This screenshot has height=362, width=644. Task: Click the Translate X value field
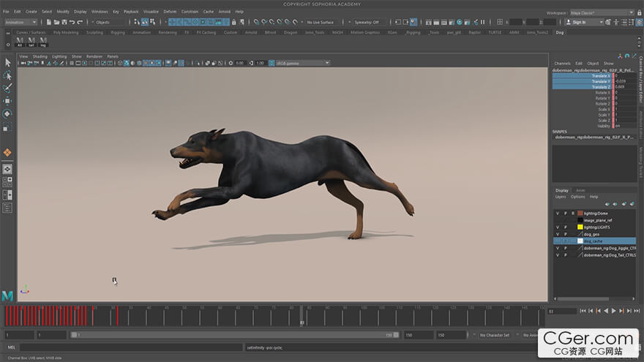coord(624,75)
